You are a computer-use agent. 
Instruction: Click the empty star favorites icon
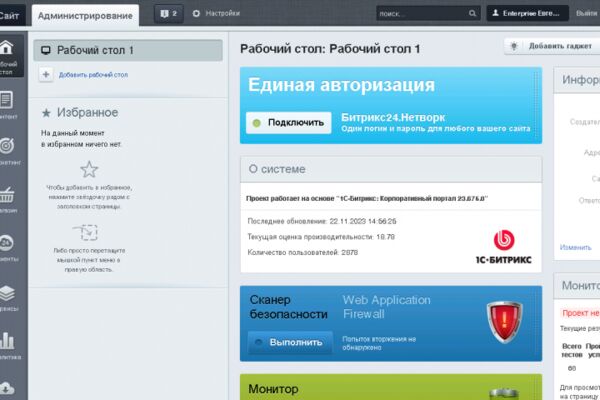coord(89,169)
